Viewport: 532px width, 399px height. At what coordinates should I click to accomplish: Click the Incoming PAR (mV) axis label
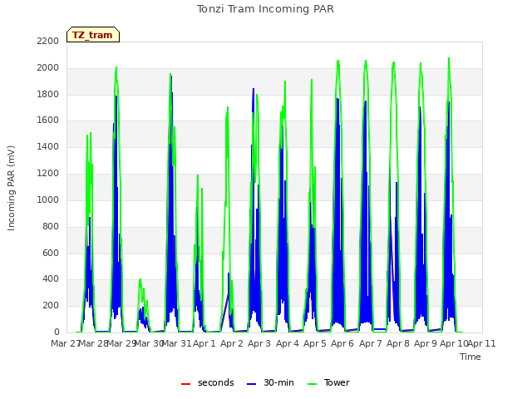11,189
